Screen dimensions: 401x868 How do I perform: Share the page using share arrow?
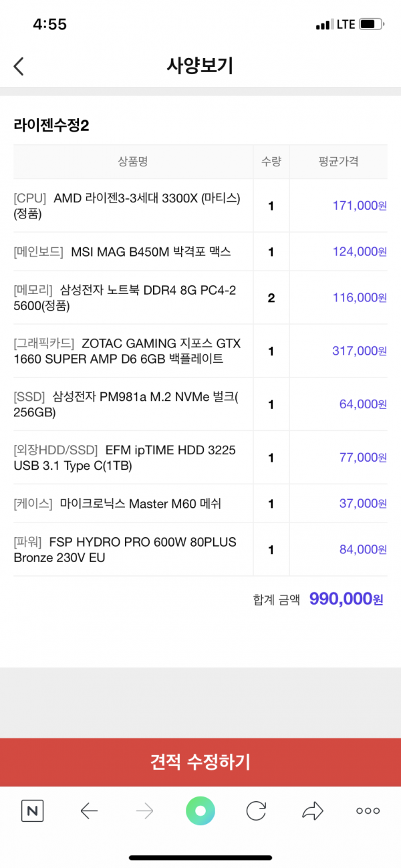(312, 811)
